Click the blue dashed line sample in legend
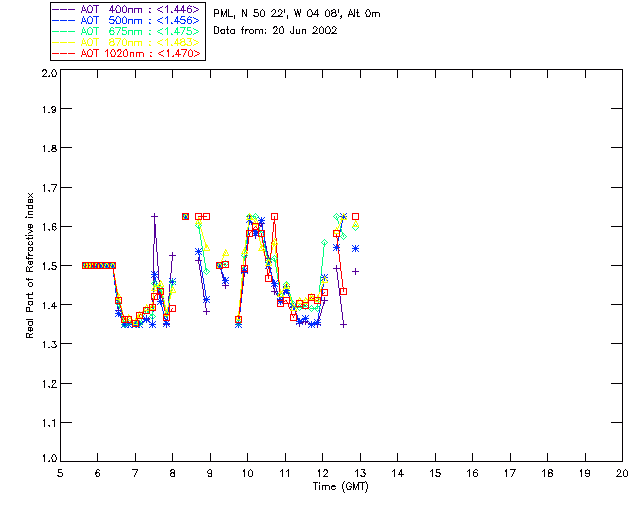Image resolution: width=640 pixels, height=512 pixels. tap(64, 20)
